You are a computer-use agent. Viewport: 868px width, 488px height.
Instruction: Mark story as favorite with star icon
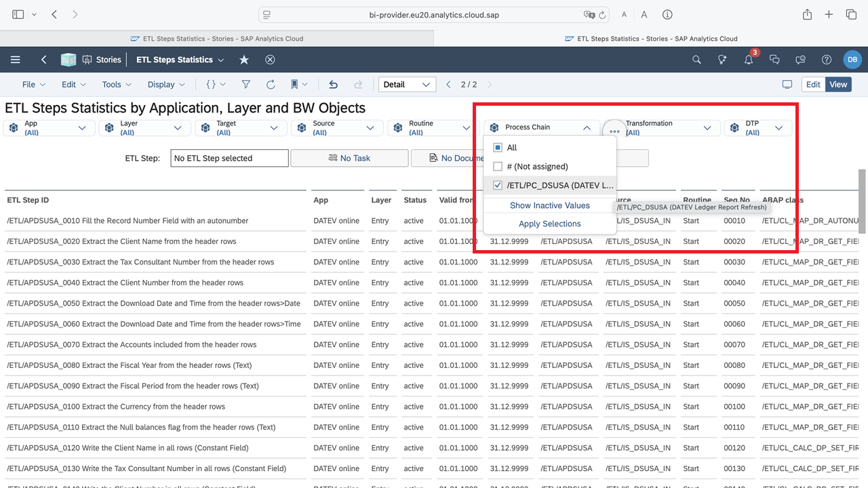pyautogui.click(x=244, y=60)
